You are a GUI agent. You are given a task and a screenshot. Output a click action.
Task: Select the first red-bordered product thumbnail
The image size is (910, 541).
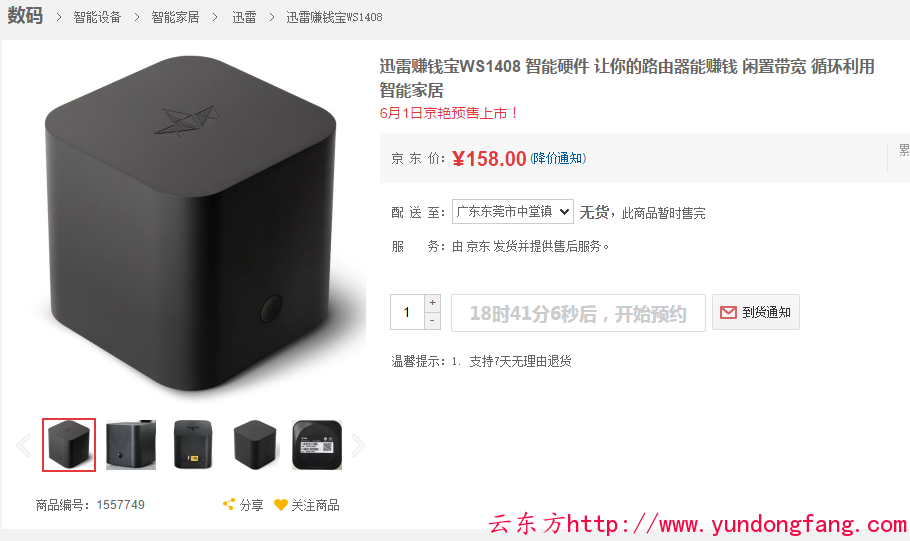[x=69, y=445]
